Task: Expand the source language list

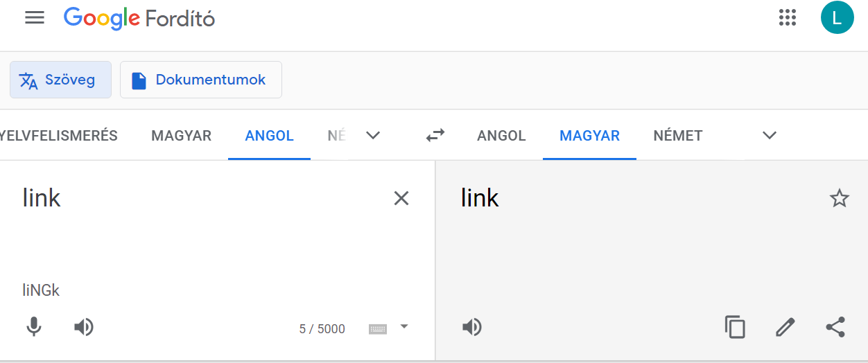Action: pyautogui.click(x=373, y=136)
